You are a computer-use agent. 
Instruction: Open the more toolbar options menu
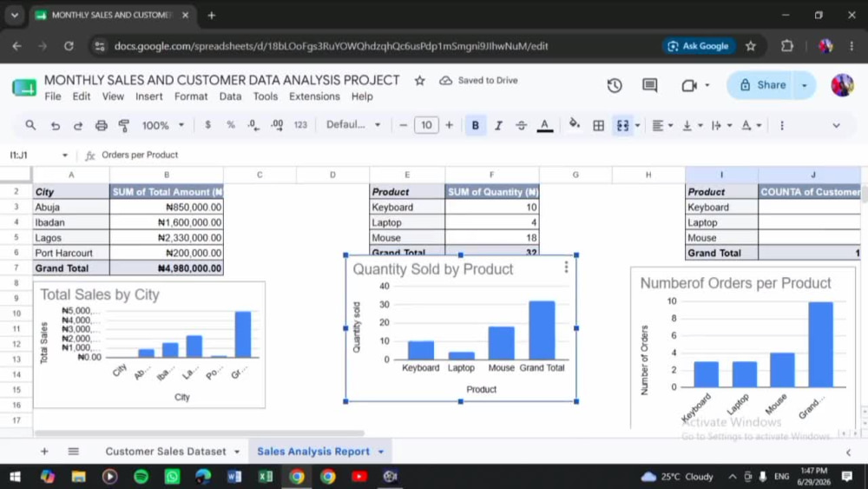click(x=782, y=126)
